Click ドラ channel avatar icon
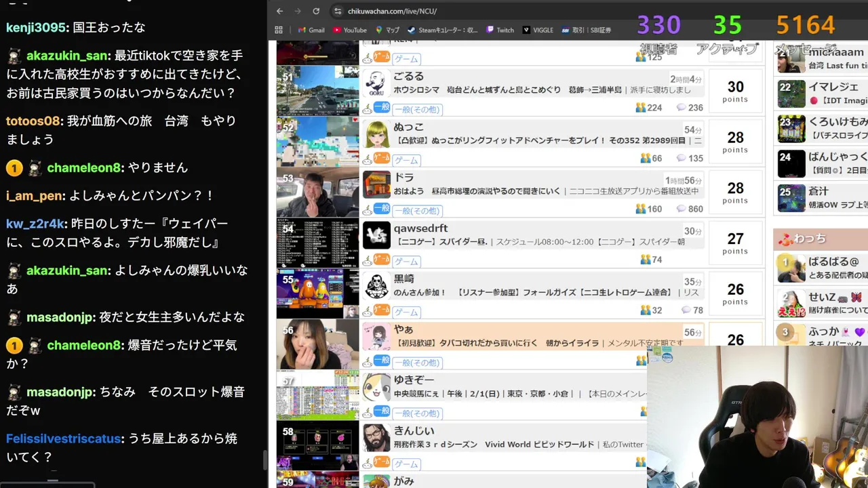Image resolution: width=868 pixels, height=488 pixels. click(x=376, y=185)
